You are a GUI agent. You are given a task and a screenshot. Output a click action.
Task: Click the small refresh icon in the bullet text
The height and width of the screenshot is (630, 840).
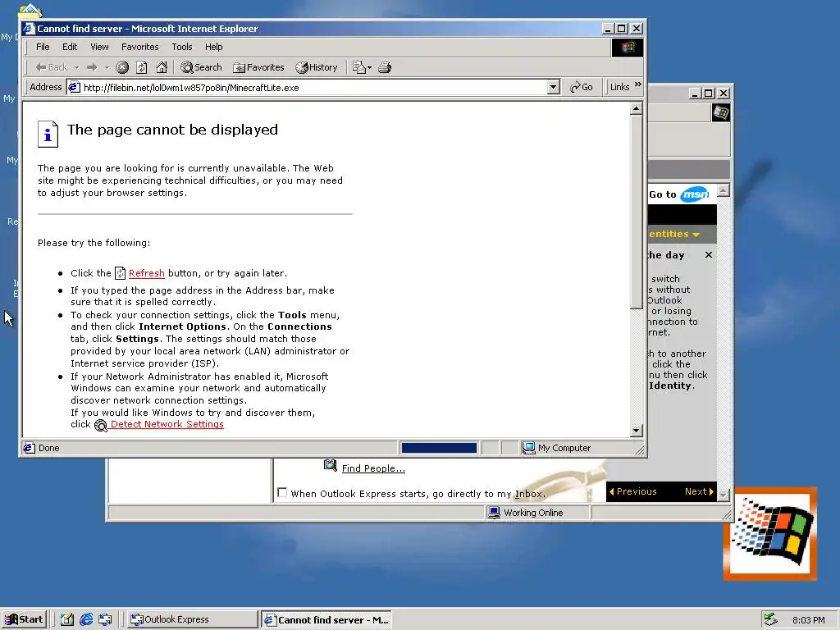coord(120,273)
